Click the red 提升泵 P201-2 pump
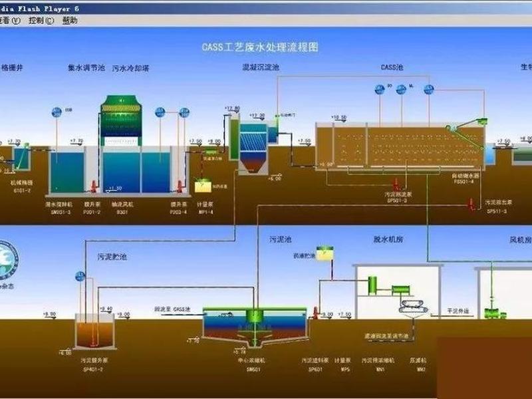 [x=93, y=186]
